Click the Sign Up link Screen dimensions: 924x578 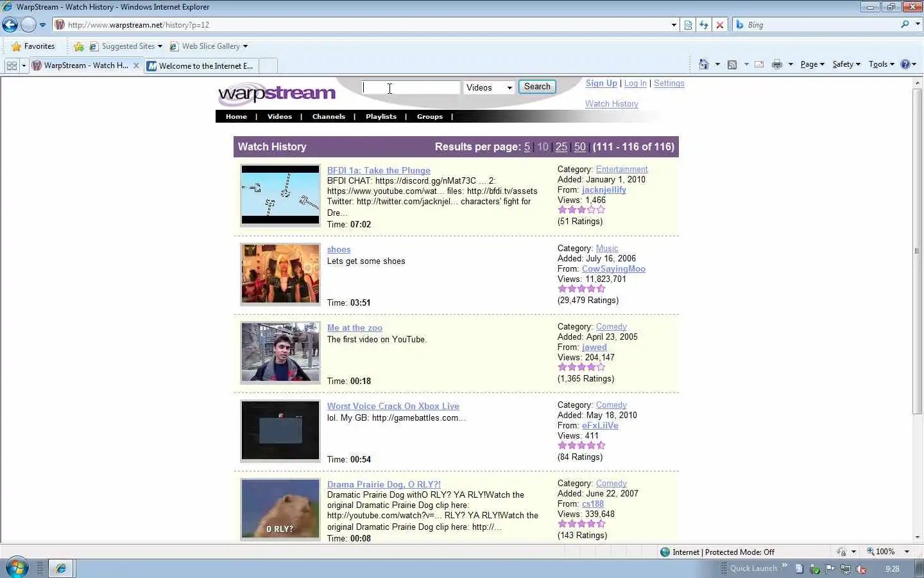tap(601, 83)
